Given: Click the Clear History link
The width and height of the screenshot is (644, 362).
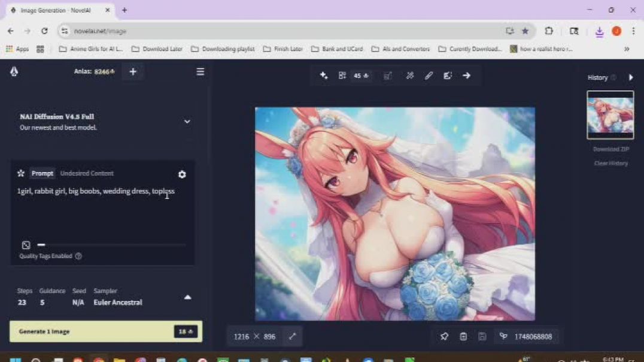Looking at the screenshot, I should (x=610, y=164).
